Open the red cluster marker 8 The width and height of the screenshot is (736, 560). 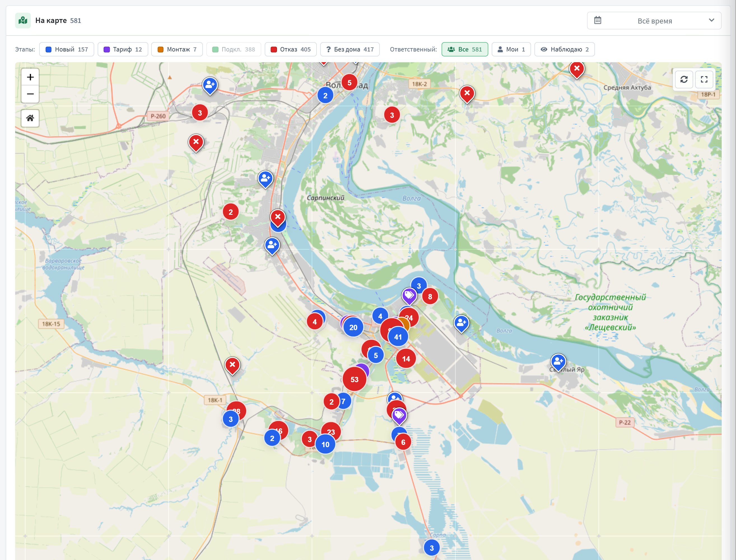430,296
